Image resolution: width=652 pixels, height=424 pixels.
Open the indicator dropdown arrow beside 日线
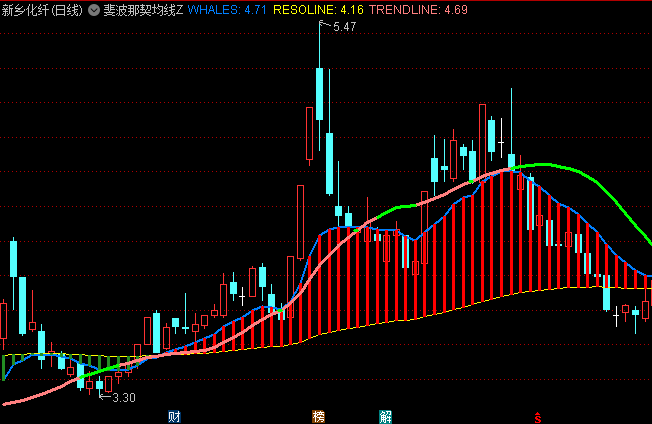click(x=94, y=10)
